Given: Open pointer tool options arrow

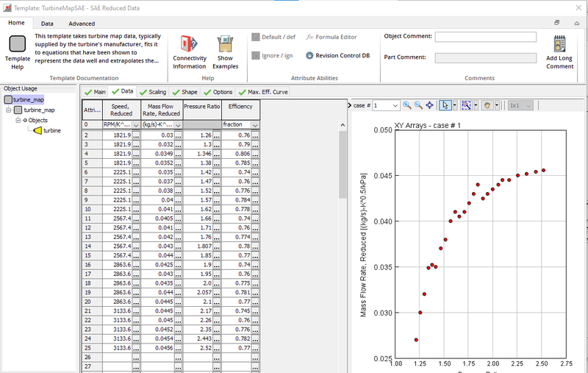Looking at the screenshot, I should point(455,105).
